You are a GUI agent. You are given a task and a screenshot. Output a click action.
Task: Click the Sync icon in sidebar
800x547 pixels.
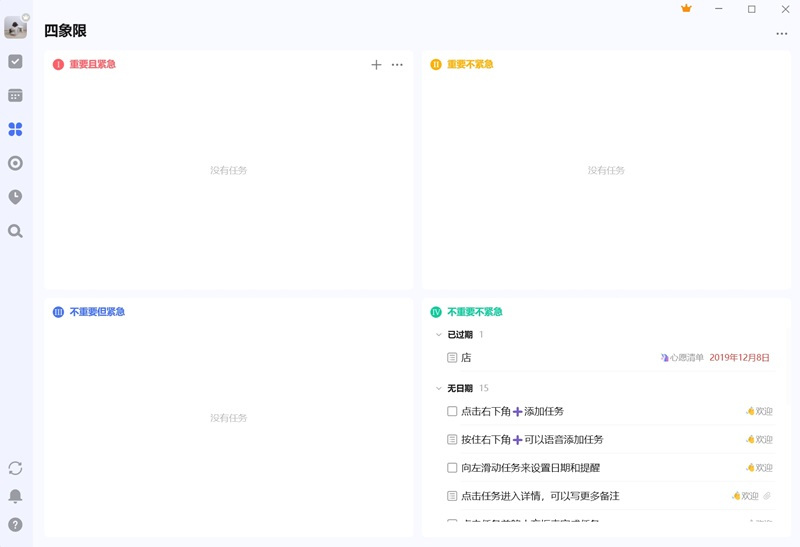[15, 468]
